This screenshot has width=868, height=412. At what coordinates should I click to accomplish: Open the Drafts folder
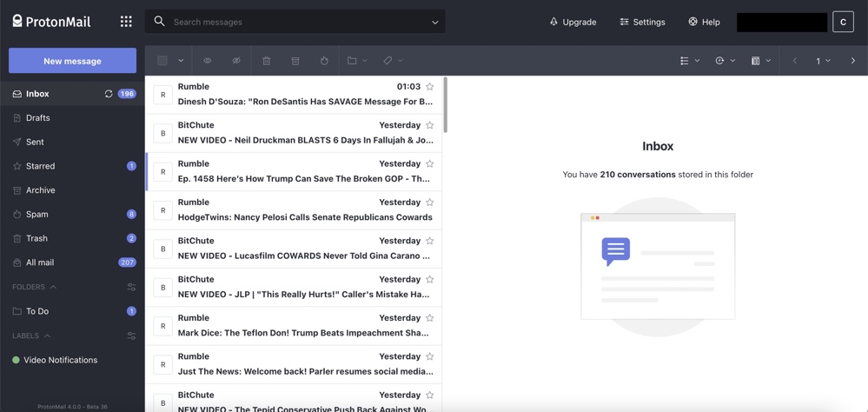[72, 118]
